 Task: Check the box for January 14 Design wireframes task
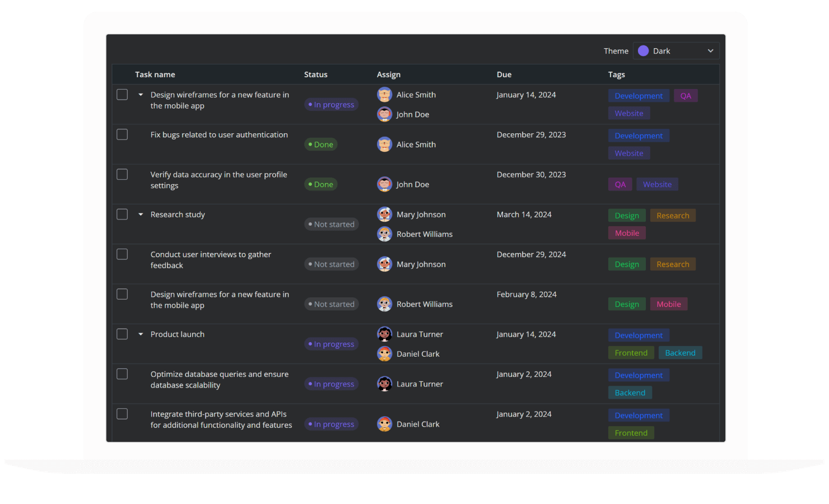pos(122,95)
